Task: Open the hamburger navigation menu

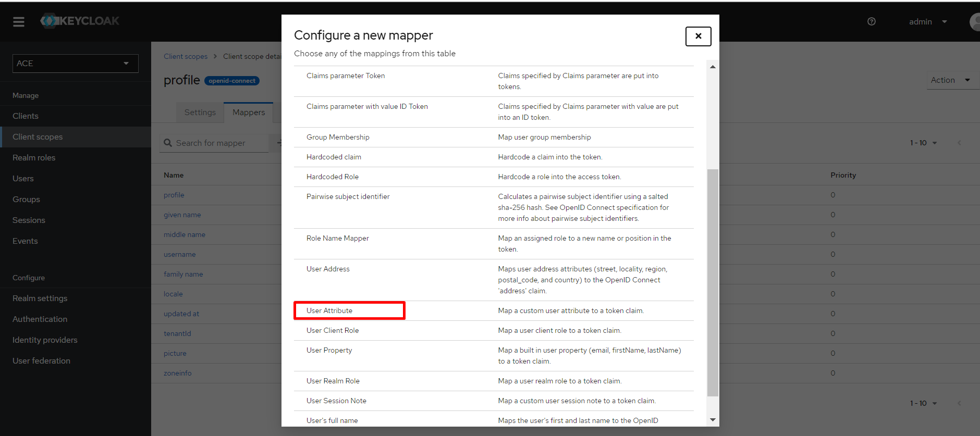Action: pyautogui.click(x=19, y=22)
